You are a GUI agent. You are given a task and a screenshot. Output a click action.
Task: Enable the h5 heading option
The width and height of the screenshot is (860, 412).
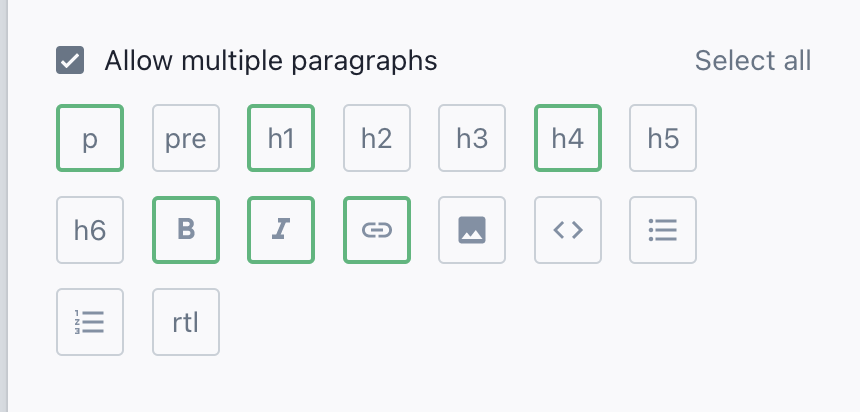coord(662,138)
